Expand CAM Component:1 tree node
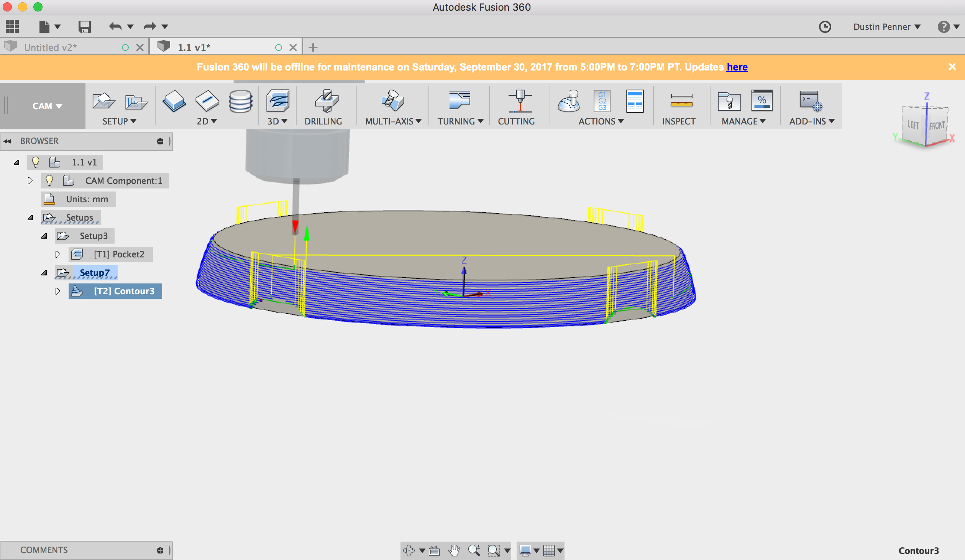Image resolution: width=965 pixels, height=560 pixels. [x=30, y=181]
